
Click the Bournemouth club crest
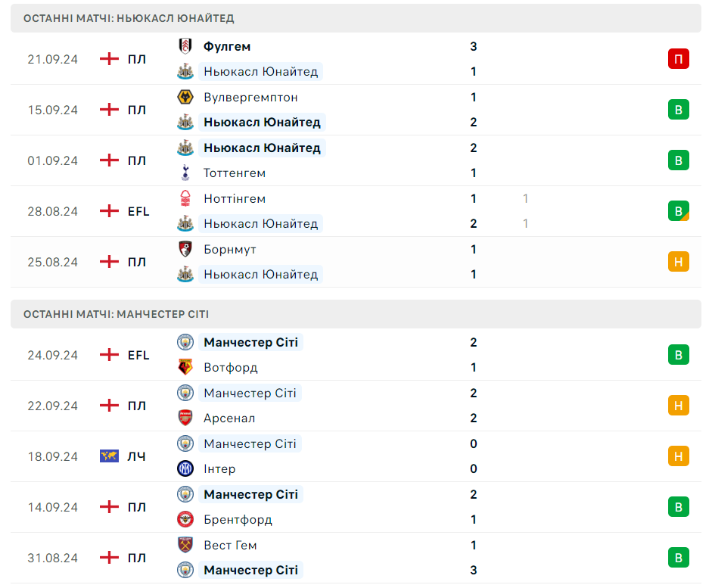pos(185,249)
